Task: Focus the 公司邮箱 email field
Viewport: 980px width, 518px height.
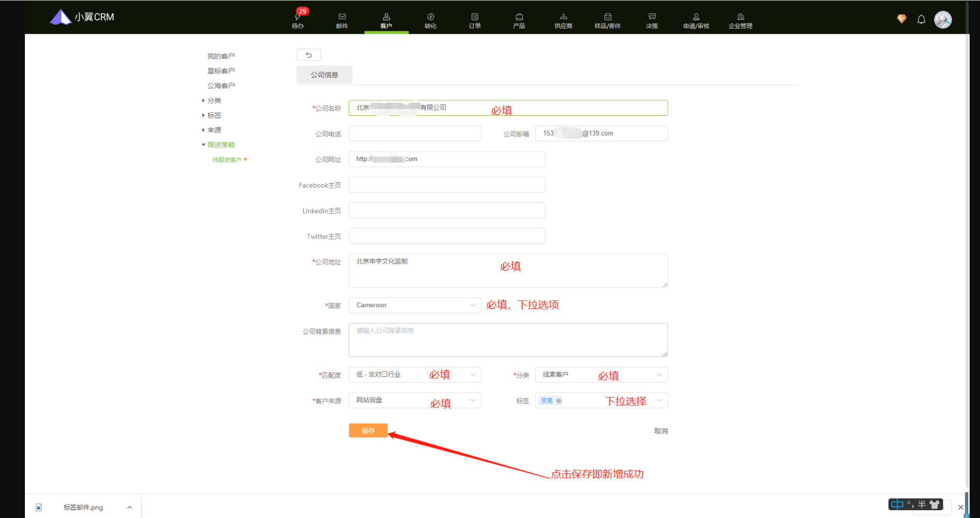Action: (601, 133)
